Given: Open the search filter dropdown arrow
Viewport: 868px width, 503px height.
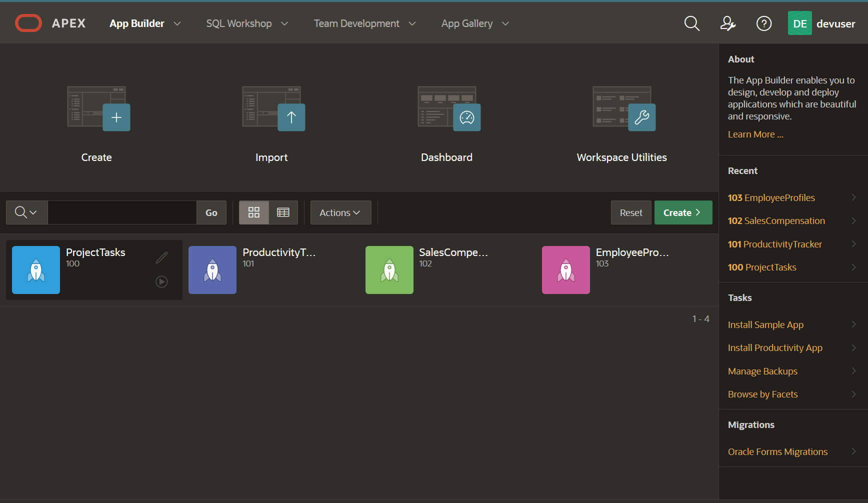Looking at the screenshot, I should click(x=34, y=212).
